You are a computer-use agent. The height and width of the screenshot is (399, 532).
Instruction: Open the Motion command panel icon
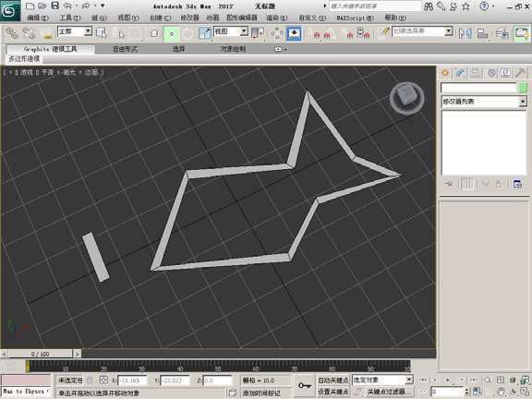491,73
